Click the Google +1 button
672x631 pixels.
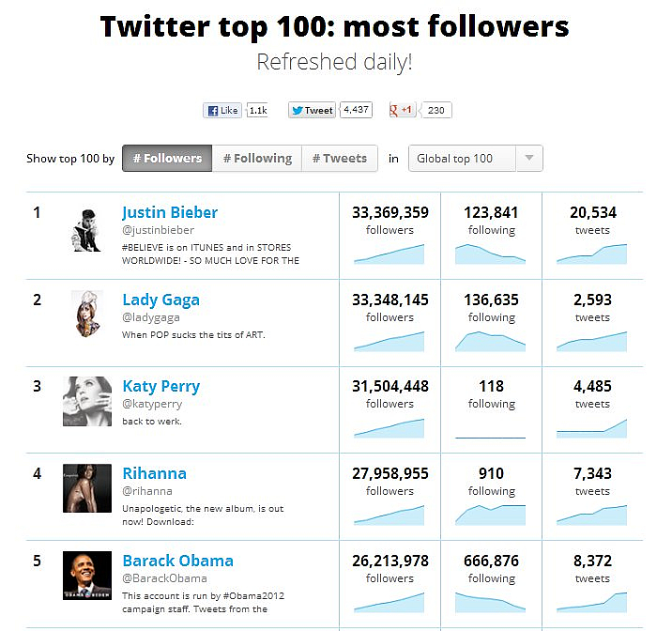[x=402, y=110]
